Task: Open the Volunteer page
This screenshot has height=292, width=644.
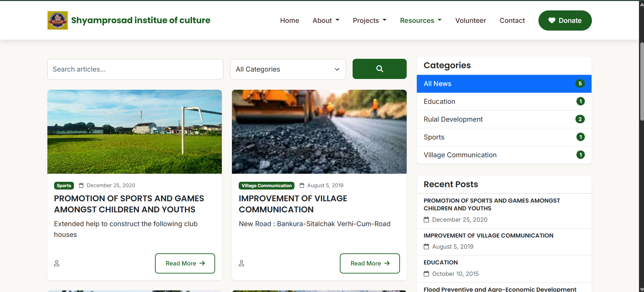Action: coord(471,20)
